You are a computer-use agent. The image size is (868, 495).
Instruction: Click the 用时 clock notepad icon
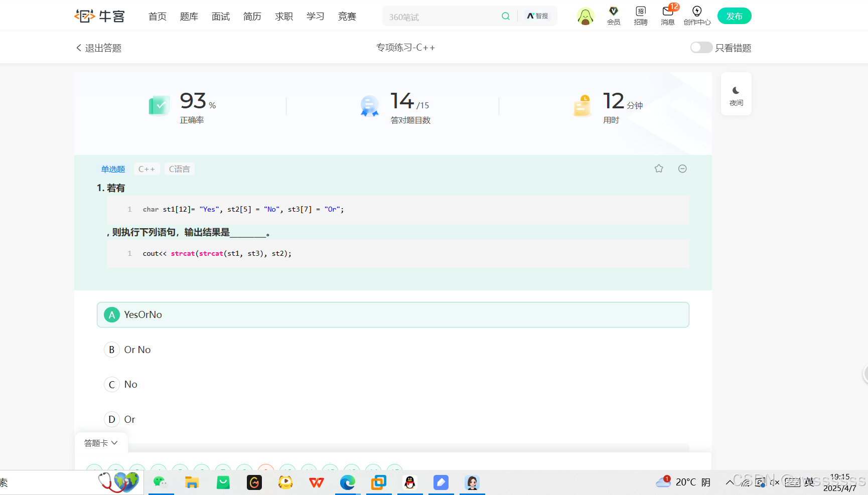click(582, 105)
